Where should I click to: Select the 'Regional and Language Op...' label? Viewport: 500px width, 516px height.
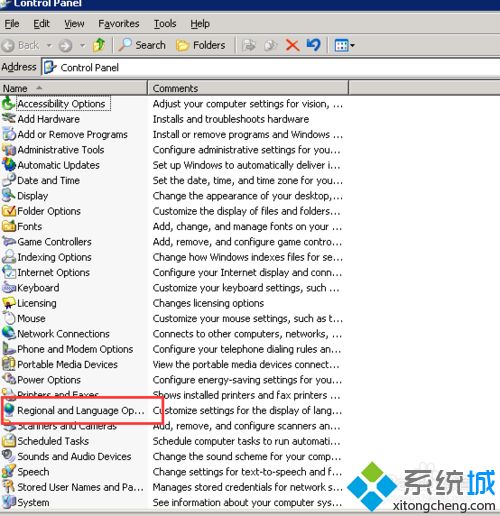[x=81, y=410]
